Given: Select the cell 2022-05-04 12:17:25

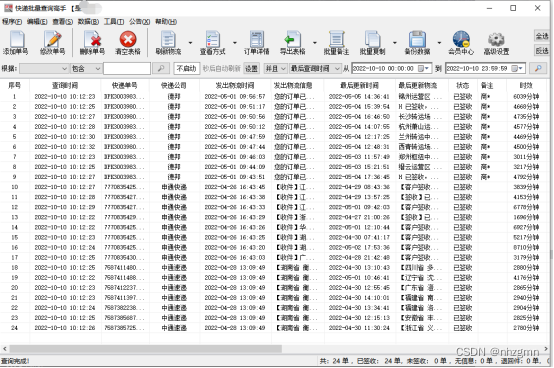Looking at the screenshot, I should (359, 137).
